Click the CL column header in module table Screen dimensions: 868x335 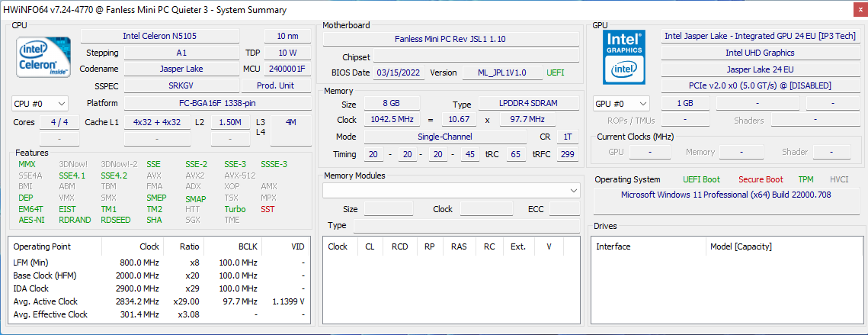pyautogui.click(x=370, y=246)
